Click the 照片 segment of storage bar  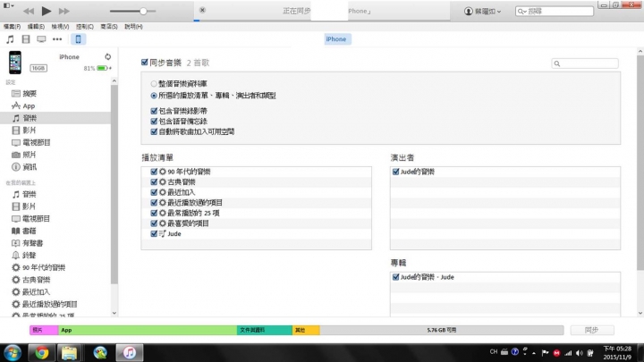tap(44, 330)
